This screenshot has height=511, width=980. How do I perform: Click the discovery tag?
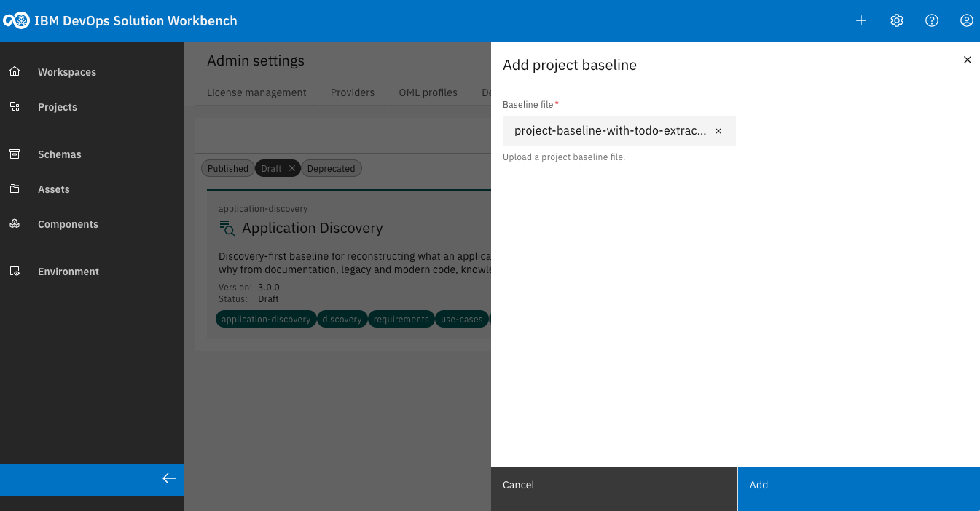point(342,320)
